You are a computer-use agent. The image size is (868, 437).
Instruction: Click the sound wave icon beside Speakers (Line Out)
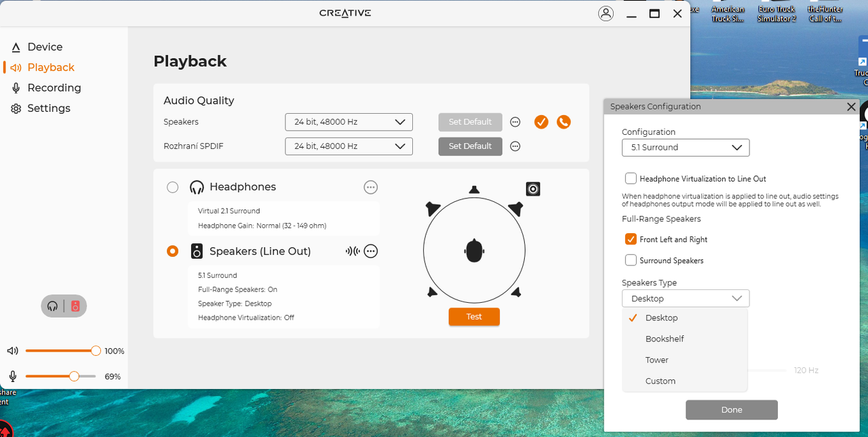353,251
